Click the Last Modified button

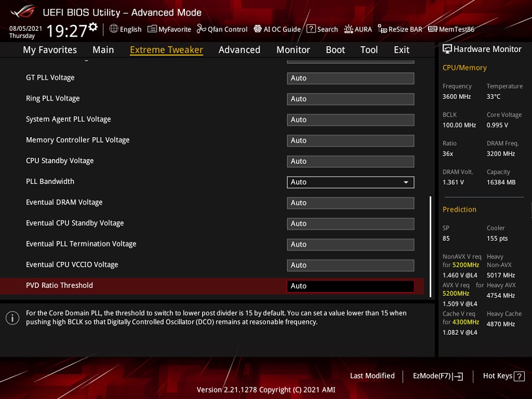pyautogui.click(x=372, y=376)
